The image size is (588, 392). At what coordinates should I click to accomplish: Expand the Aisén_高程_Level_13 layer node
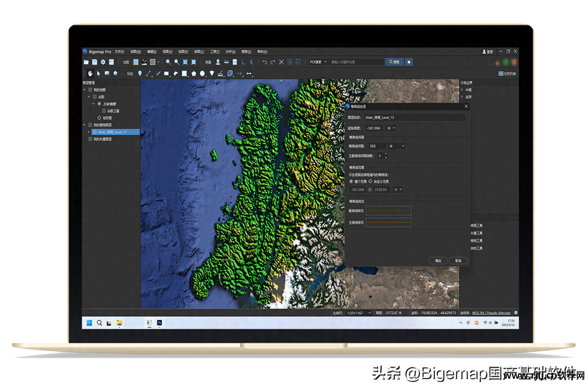pyautogui.click(x=89, y=132)
